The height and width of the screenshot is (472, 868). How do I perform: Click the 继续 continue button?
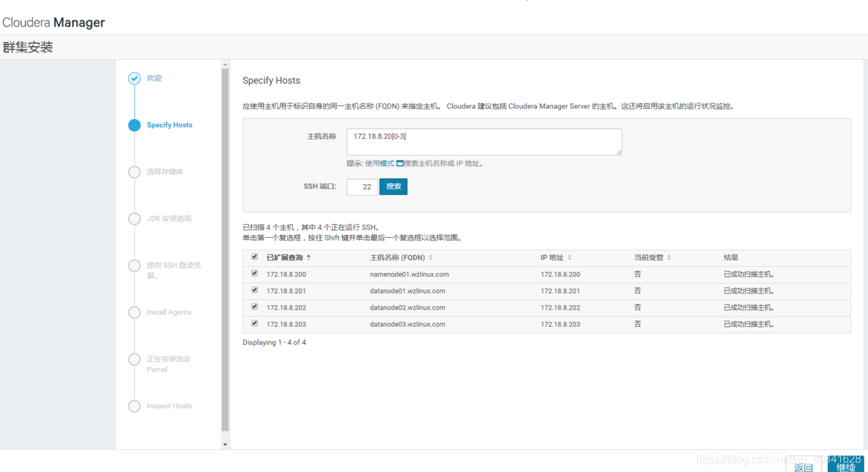click(x=846, y=465)
